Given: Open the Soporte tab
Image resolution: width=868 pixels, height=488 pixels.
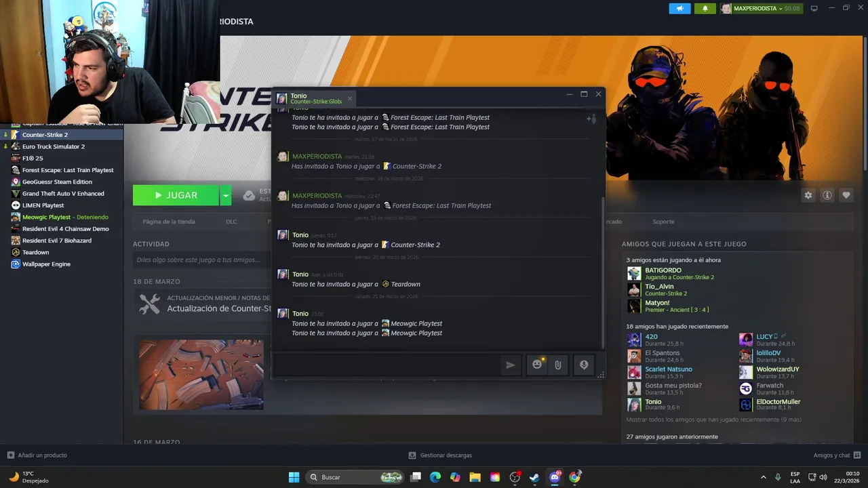Looking at the screenshot, I should coord(663,222).
